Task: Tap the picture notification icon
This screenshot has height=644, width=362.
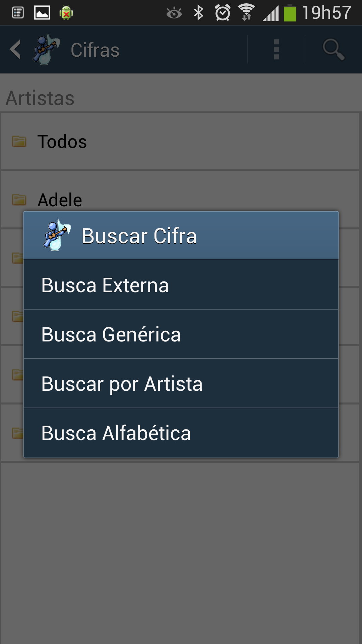Action: 42,13
